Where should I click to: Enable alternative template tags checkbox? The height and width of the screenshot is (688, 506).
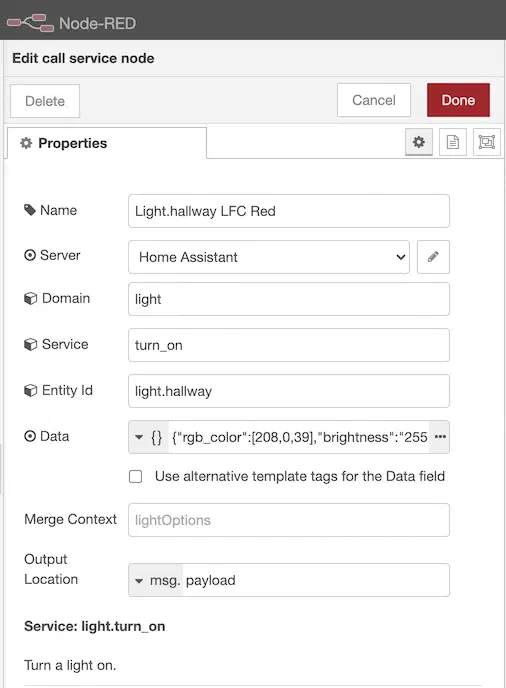point(136,476)
